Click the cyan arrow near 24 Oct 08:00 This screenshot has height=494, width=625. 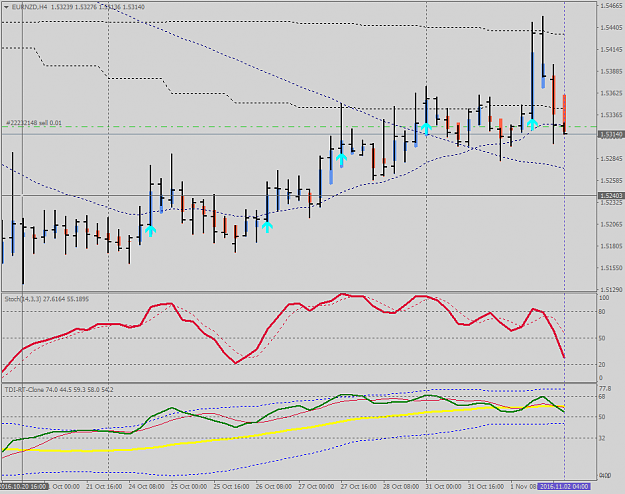tap(150, 230)
